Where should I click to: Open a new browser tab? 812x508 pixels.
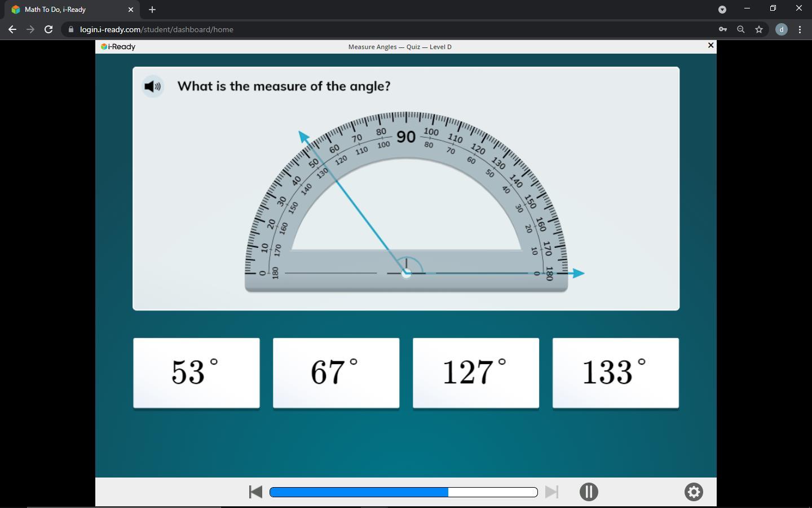click(152, 10)
